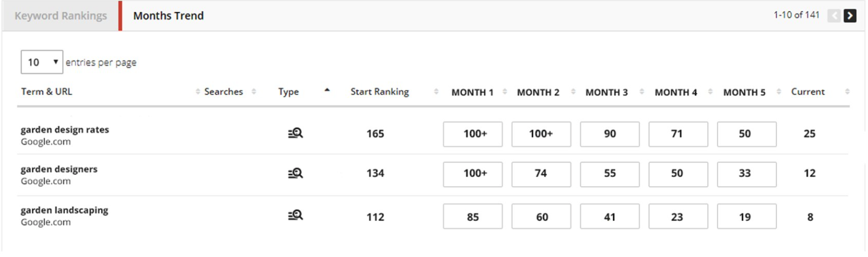This screenshot has height=257, width=868.
Task: Sort by MONTH 5 column header
Action: pyautogui.click(x=744, y=92)
